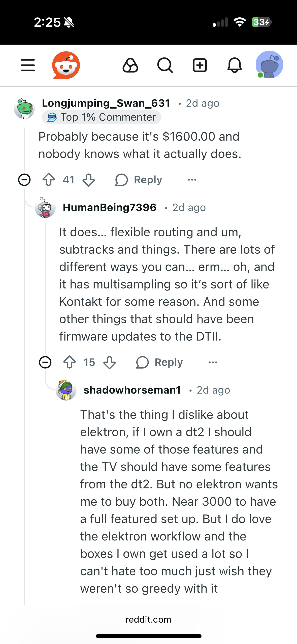Image resolution: width=297 pixels, height=644 pixels.
Task: Open the notifications bell
Action: pos(235,65)
